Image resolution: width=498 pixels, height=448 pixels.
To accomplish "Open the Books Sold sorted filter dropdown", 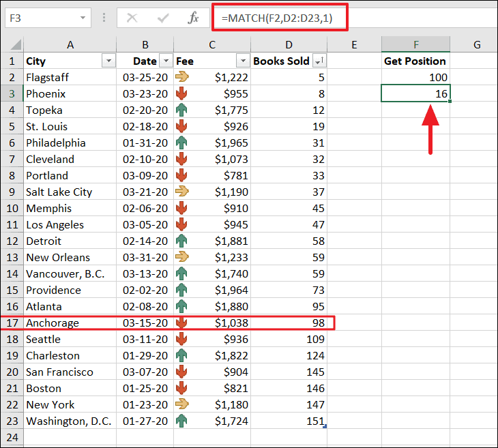I will click(319, 61).
